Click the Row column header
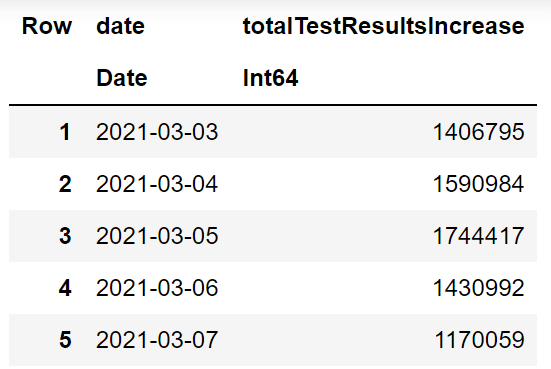551x369 pixels. pos(47,26)
